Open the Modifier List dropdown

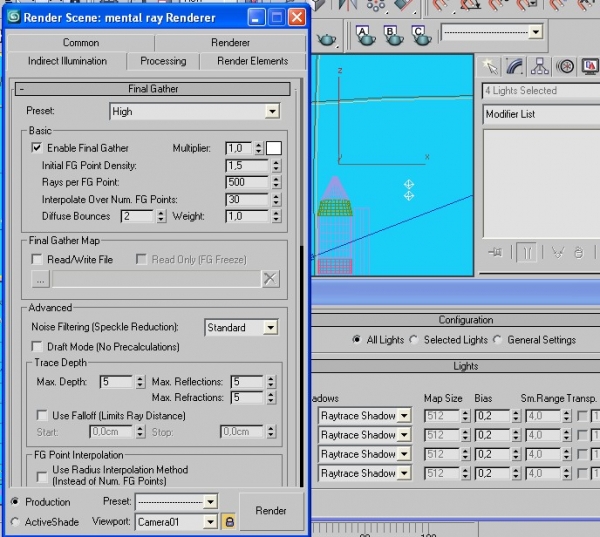click(541, 114)
